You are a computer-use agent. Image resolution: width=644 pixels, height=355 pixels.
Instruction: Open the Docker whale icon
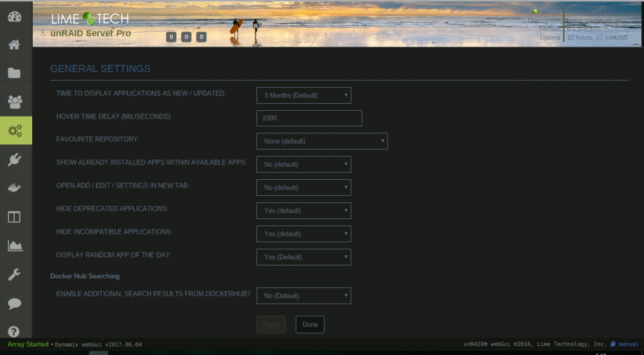(15, 187)
